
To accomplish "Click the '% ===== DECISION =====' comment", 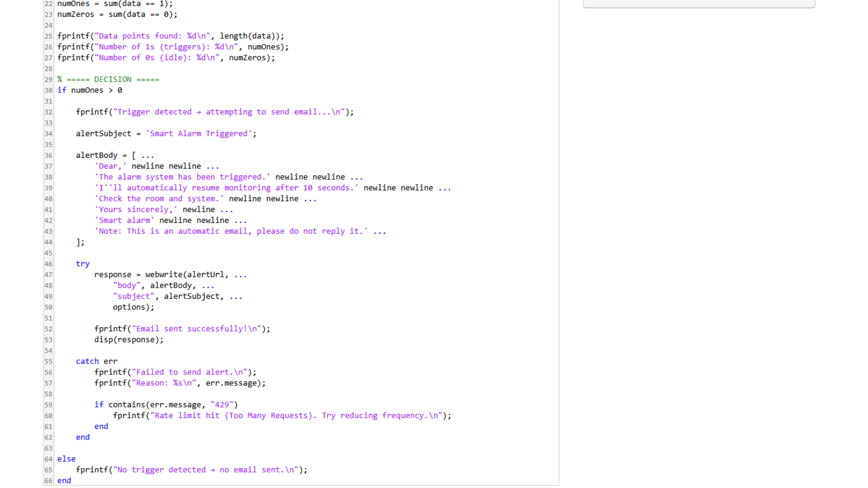I will [x=108, y=80].
